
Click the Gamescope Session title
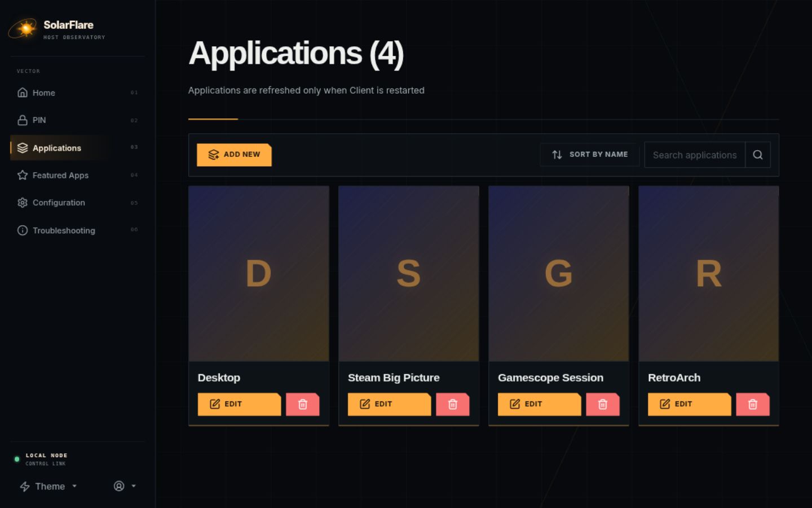[550, 378]
